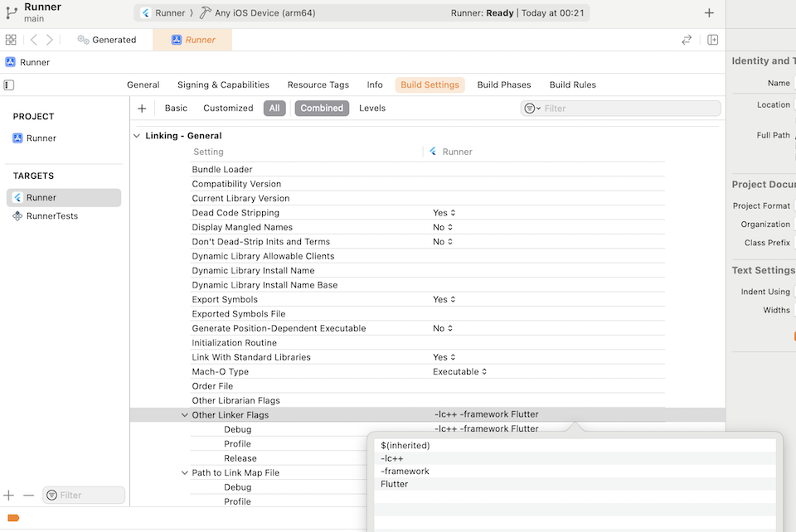The image size is (796, 532).
Task: Collapse the Linking - General section
Action: 137,135
